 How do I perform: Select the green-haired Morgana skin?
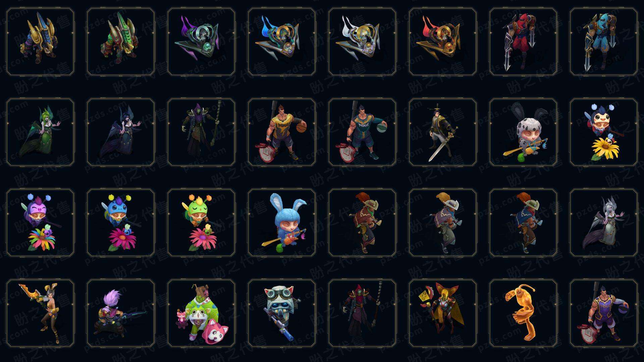click(x=40, y=132)
